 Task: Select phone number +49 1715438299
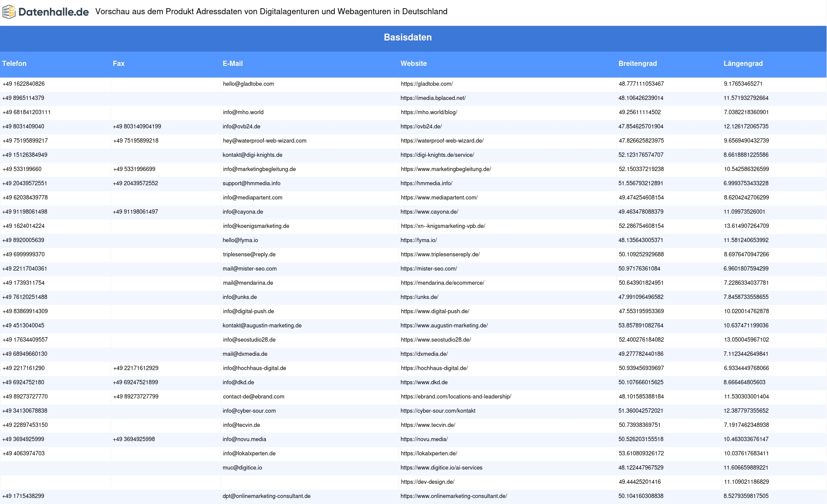pos(23,496)
